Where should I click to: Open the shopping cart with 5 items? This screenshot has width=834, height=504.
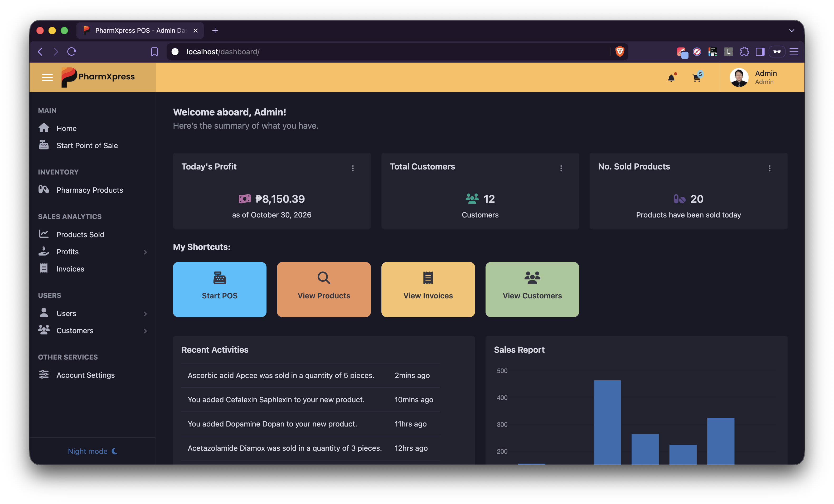[697, 77]
